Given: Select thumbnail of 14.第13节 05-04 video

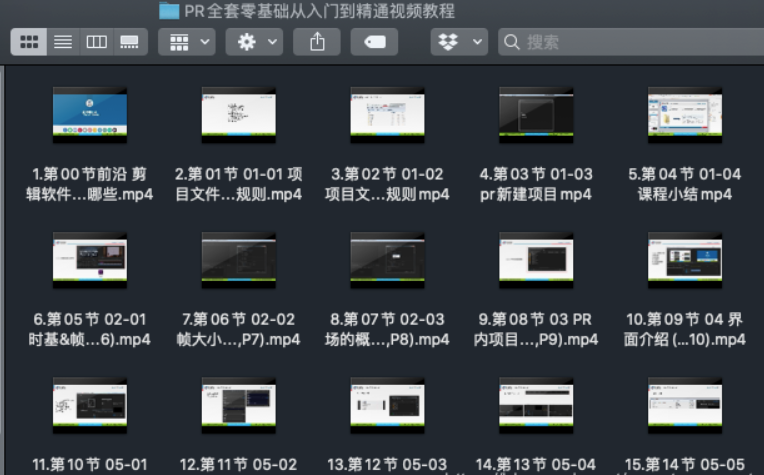Looking at the screenshot, I should pos(536,405).
